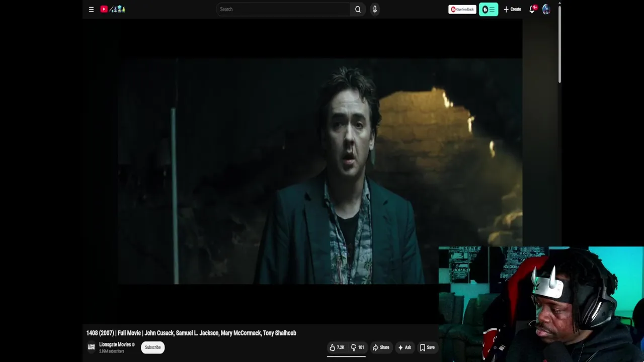The width and height of the screenshot is (644, 362).
Task: Dislike the video
Action: [x=358, y=347]
